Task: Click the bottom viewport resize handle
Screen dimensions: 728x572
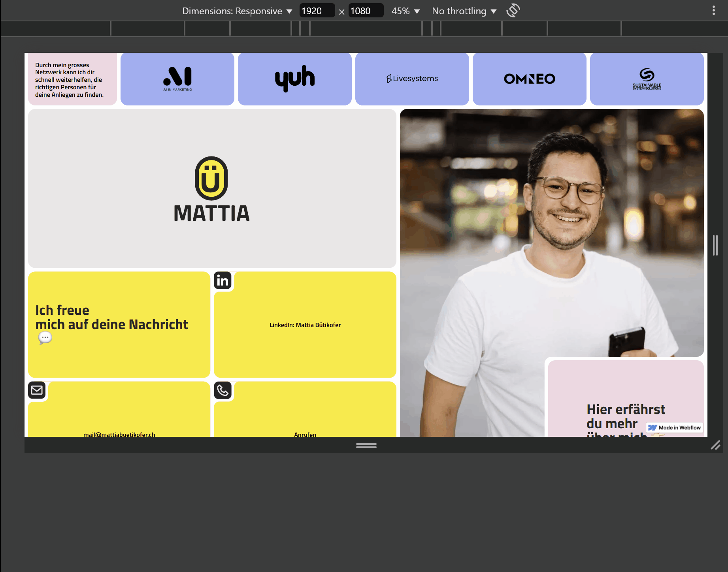Action: pos(366,445)
